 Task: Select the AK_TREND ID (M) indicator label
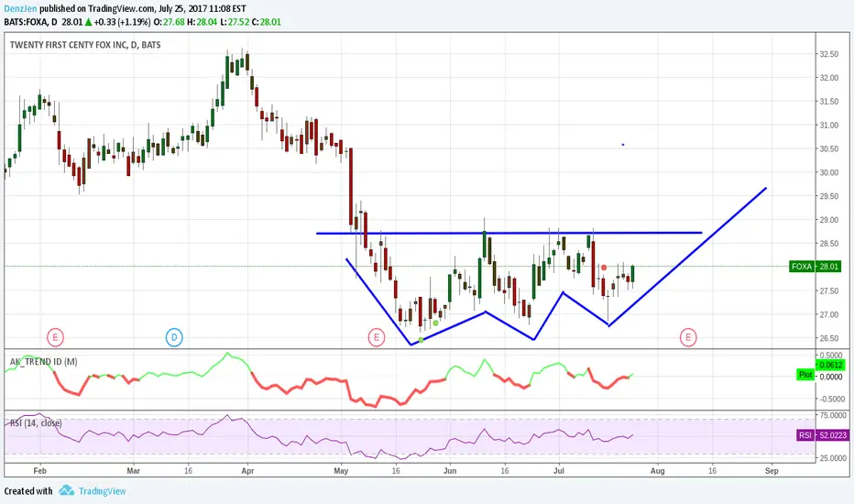pos(44,361)
